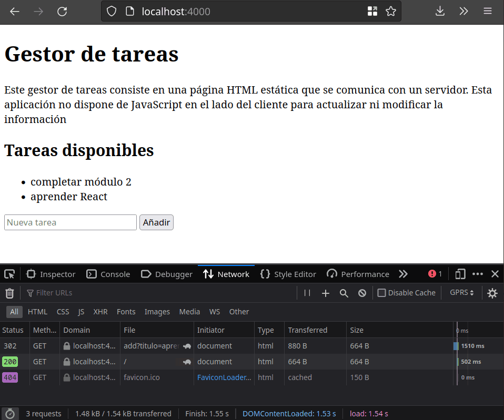
Task: Toggle the performance analysis stopwatch
Action: (x=9, y=414)
